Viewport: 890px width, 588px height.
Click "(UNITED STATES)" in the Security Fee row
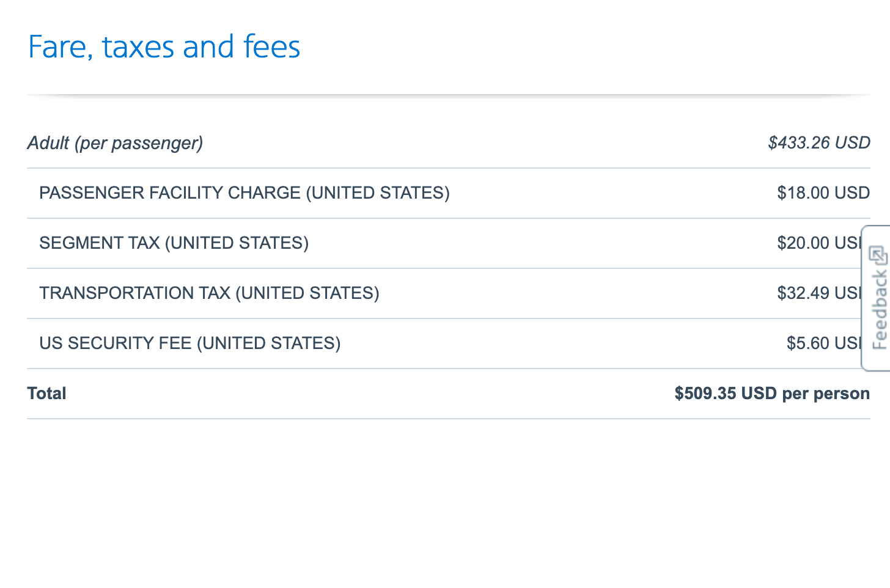(x=268, y=344)
